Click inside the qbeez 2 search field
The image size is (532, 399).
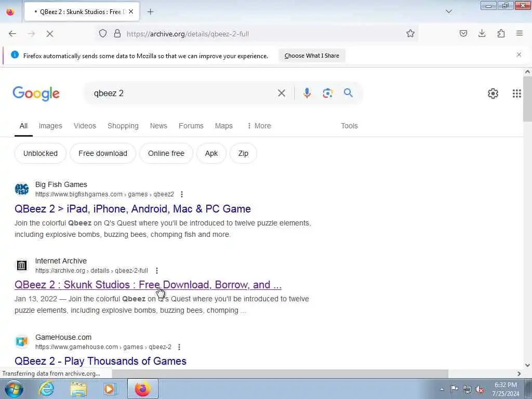[x=183, y=94]
